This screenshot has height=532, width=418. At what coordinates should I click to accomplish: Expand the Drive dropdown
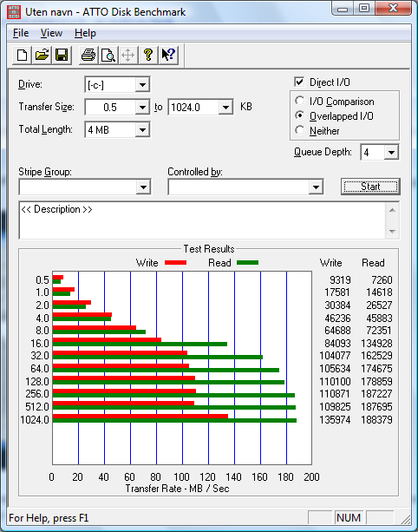point(142,84)
